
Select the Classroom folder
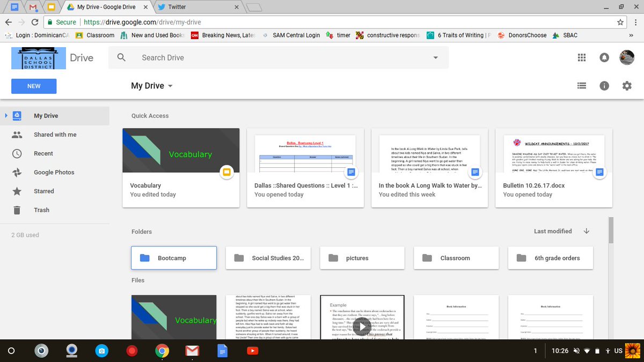click(457, 258)
